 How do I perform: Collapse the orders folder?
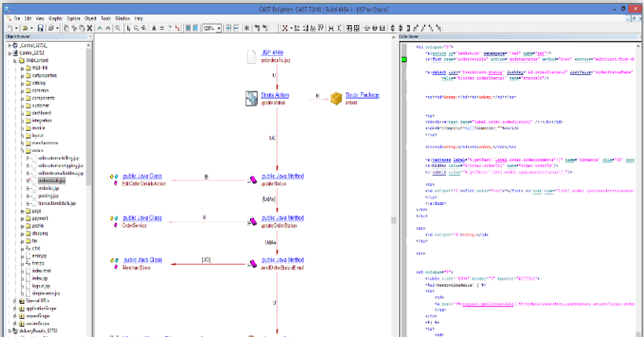click(x=22, y=150)
